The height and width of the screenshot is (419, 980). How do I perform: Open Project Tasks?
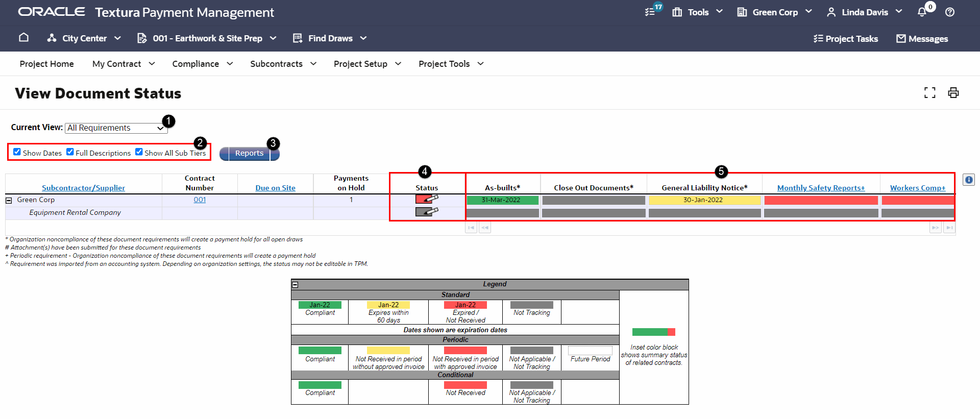click(846, 39)
